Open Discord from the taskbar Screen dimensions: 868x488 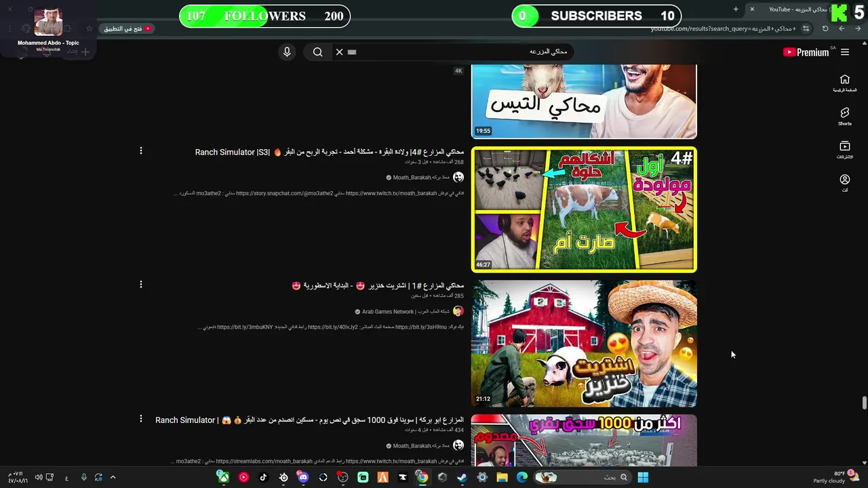click(303, 477)
